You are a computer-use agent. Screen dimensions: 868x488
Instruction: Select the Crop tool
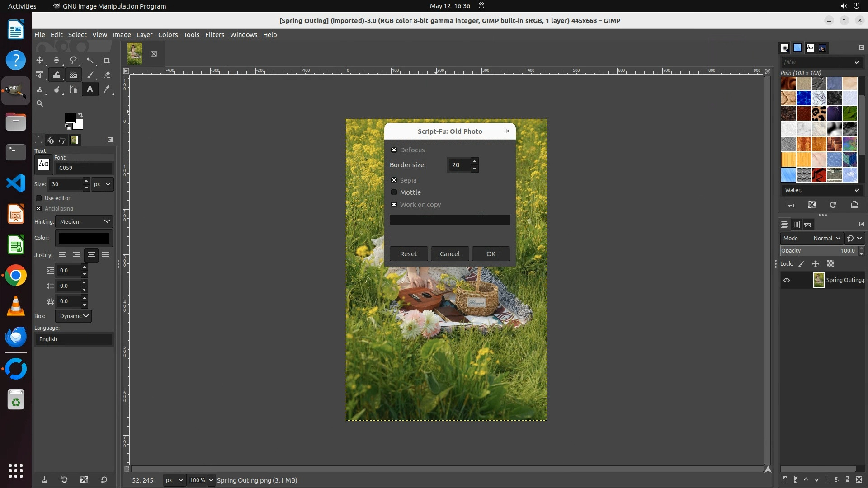[x=107, y=60]
